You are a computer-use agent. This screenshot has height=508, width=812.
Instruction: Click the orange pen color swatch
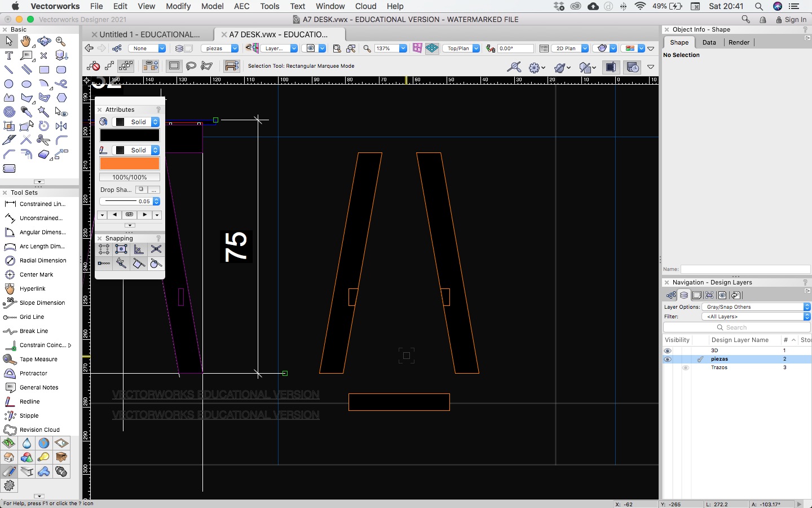[x=130, y=164]
